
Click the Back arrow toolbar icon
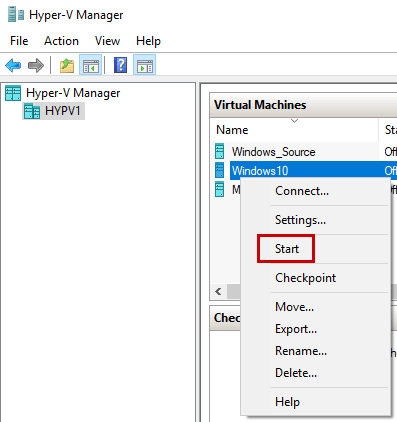pos(13,65)
